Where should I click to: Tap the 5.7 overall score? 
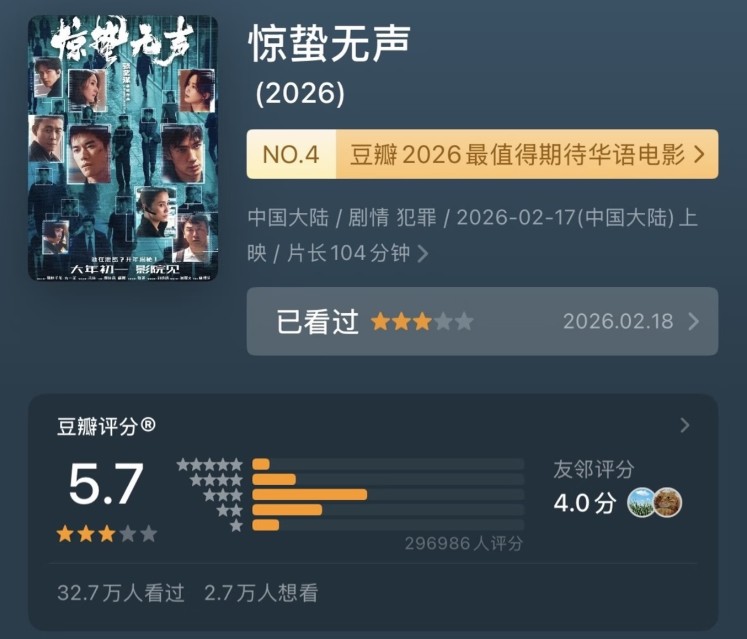coord(106,484)
